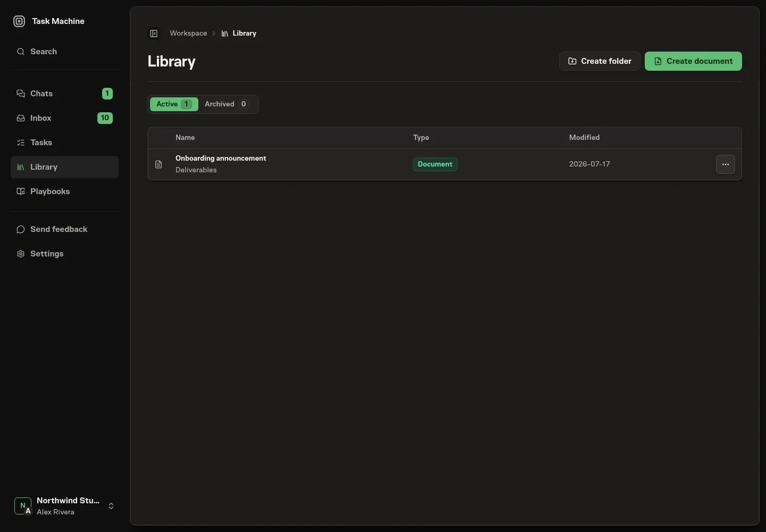
Task: Click the Send feedback link
Action: click(x=64, y=229)
